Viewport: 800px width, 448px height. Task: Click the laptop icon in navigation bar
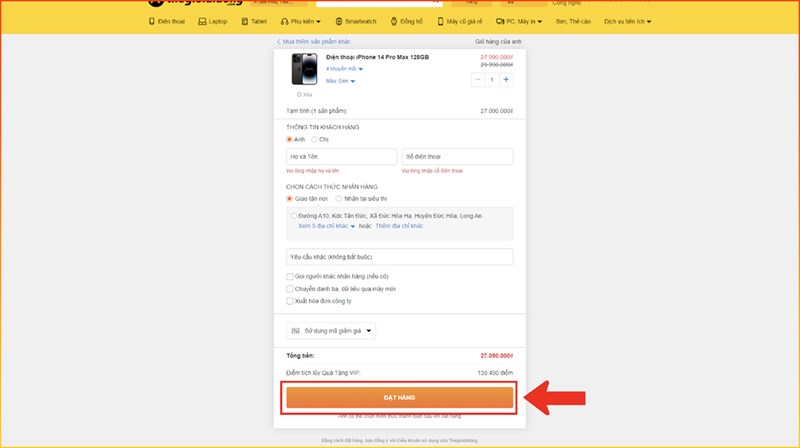click(x=202, y=21)
